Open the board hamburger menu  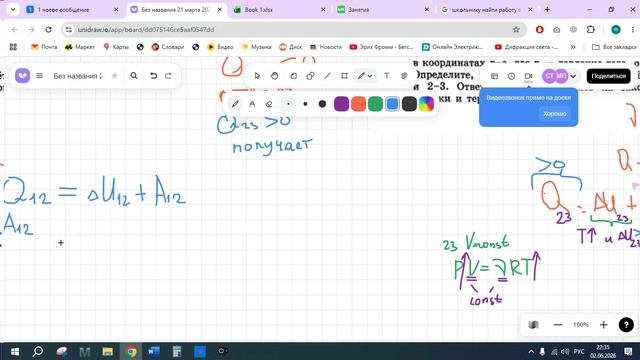[40, 76]
